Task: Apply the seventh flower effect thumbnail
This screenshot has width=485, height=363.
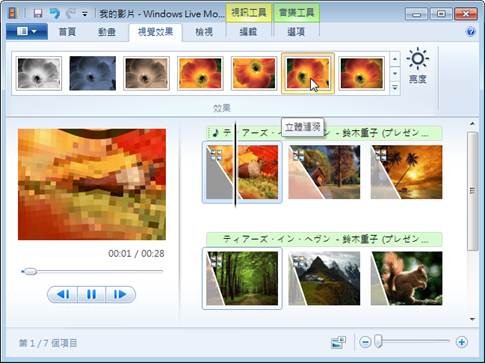Action: pyautogui.click(x=362, y=73)
